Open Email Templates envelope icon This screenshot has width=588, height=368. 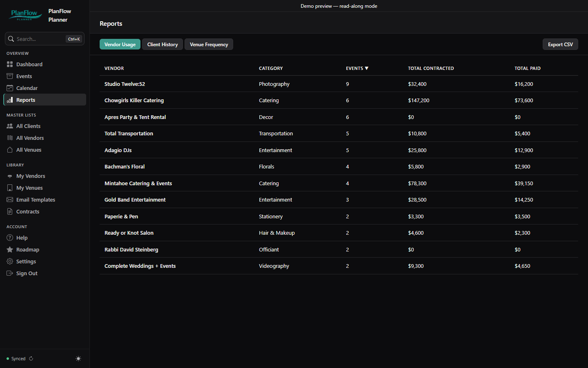coord(10,200)
